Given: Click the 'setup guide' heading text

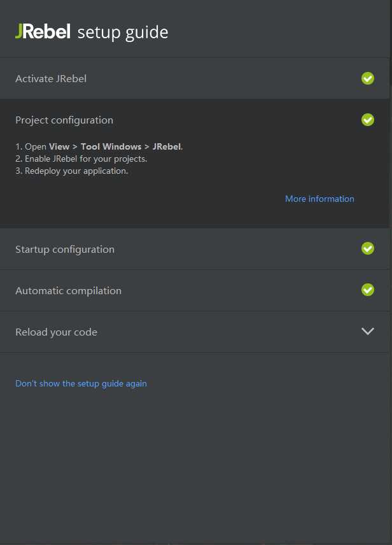Looking at the screenshot, I should [123, 32].
